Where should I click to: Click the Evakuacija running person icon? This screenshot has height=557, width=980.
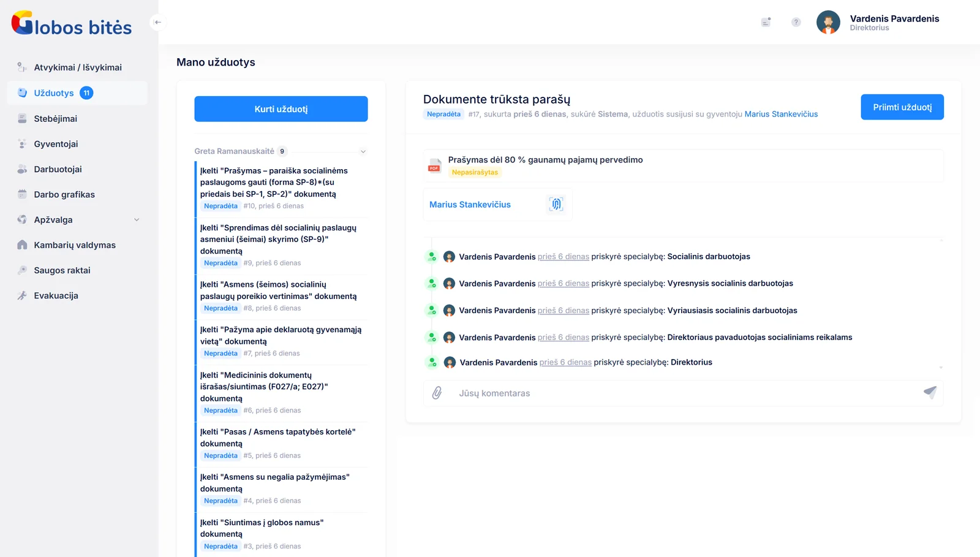click(x=22, y=295)
